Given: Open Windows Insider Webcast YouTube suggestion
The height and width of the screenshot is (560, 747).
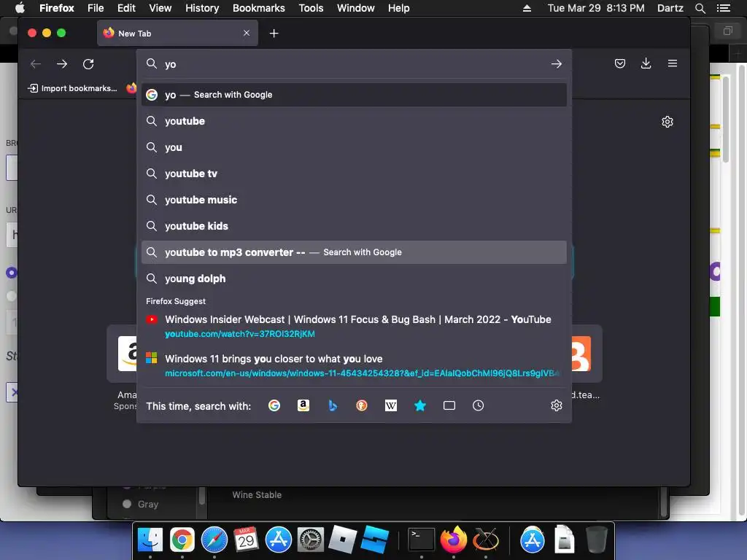Looking at the screenshot, I should (354, 326).
